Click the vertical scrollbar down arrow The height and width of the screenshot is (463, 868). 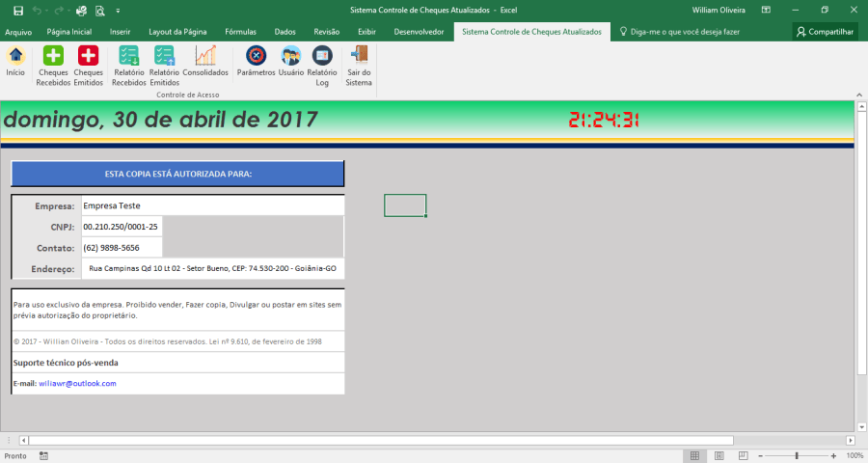point(861,427)
